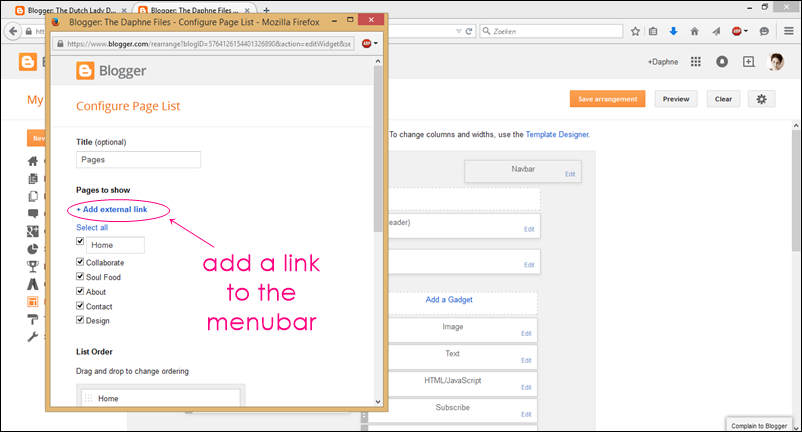This screenshot has width=802, height=432.
Task: Edit the Text gadget
Action: [x=526, y=360]
